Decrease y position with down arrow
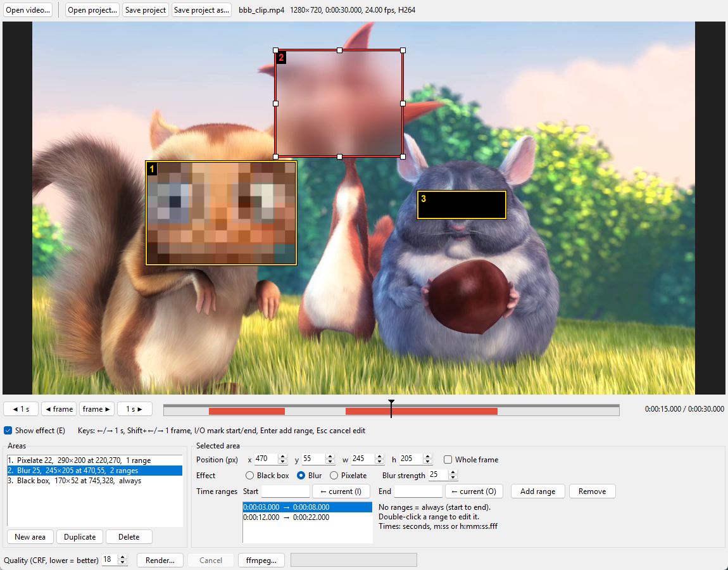The width and height of the screenshot is (728, 570). tap(330, 462)
